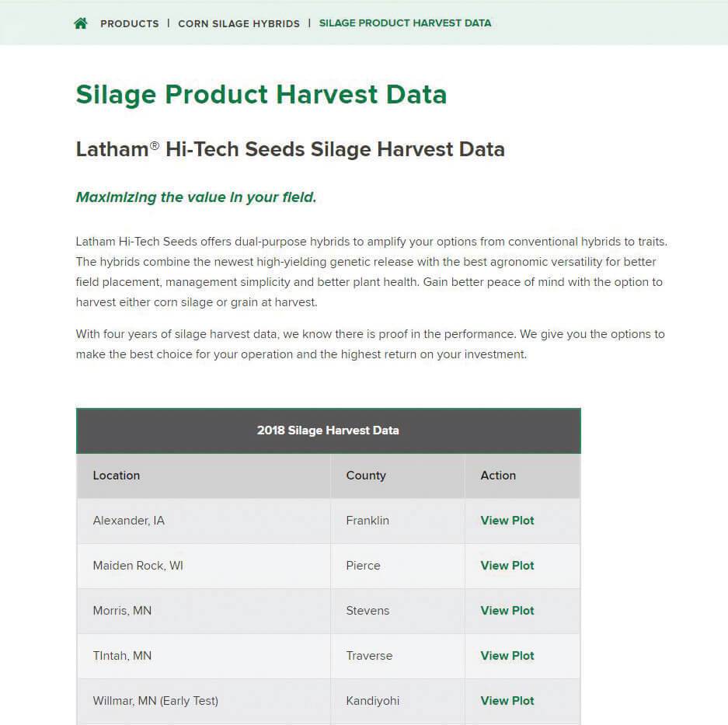Image resolution: width=728 pixels, height=725 pixels.
Task: Click the Pierce county cell
Action: 363,566
